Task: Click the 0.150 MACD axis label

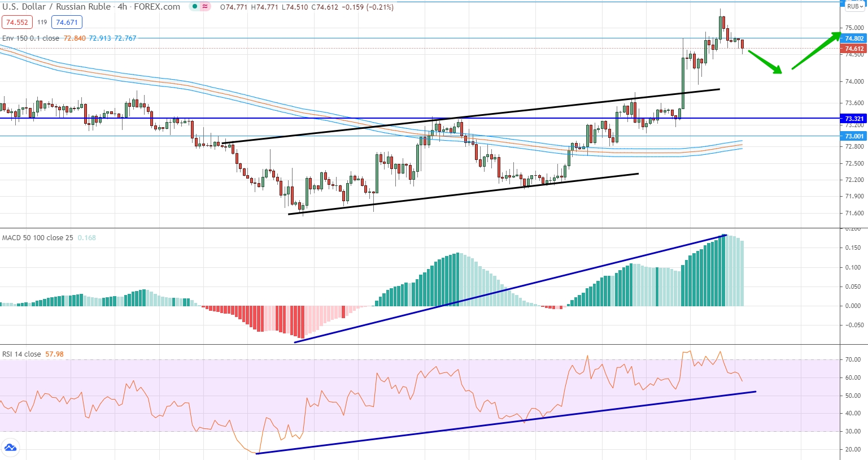Action: [x=853, y=248]
